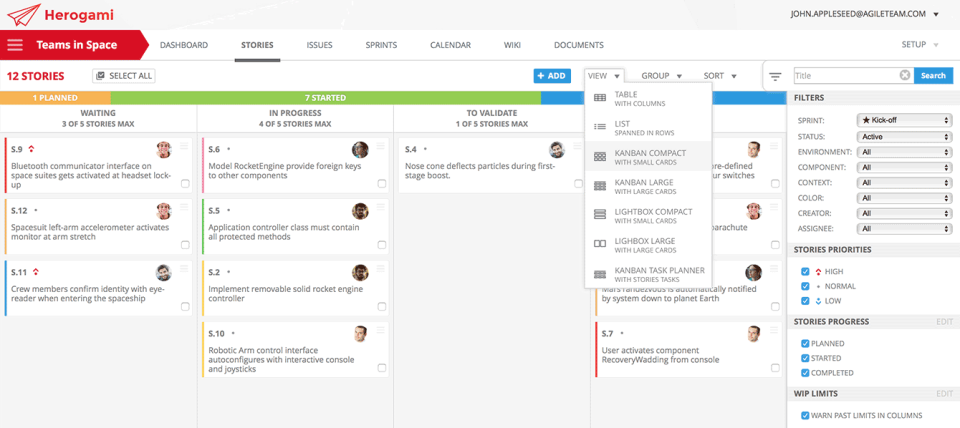Uncheck the LOW priority filter
Screen dimensions: 960x428
point(806,301)
